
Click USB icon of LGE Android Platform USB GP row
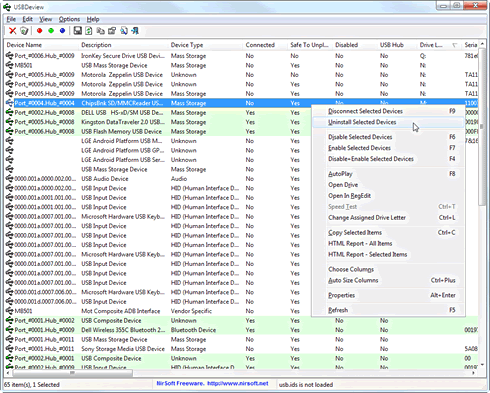point(10,150)
